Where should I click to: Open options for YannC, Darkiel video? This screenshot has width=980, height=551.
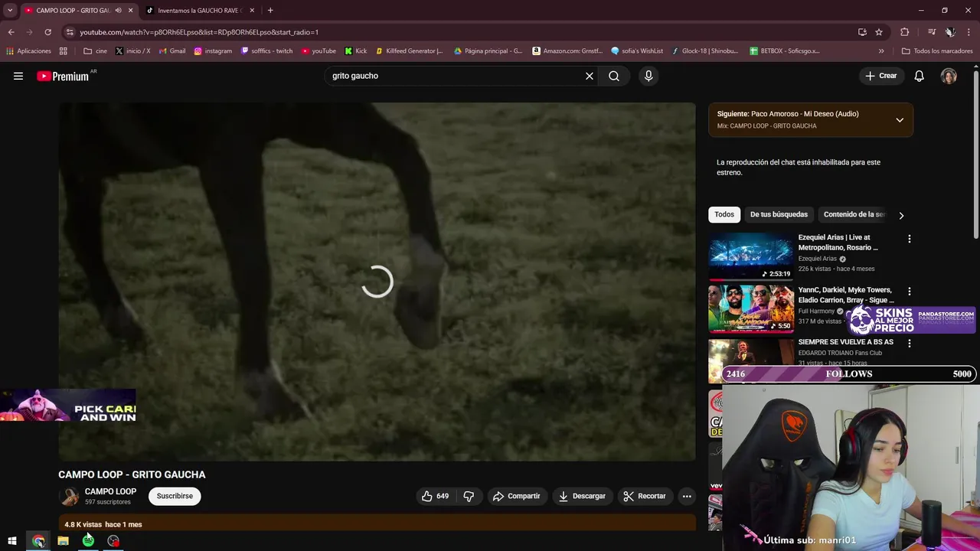[909, 292]
